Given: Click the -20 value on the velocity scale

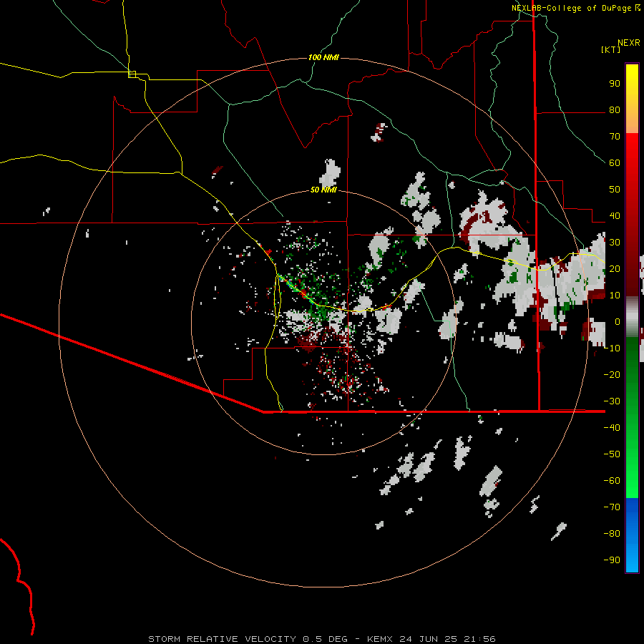Looking at the screenshot, I should click(612, 375).
